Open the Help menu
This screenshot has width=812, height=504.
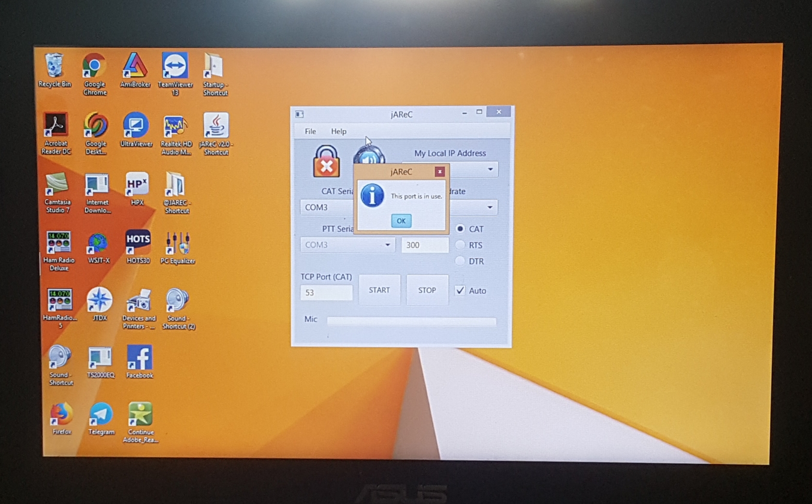(339, 131)
